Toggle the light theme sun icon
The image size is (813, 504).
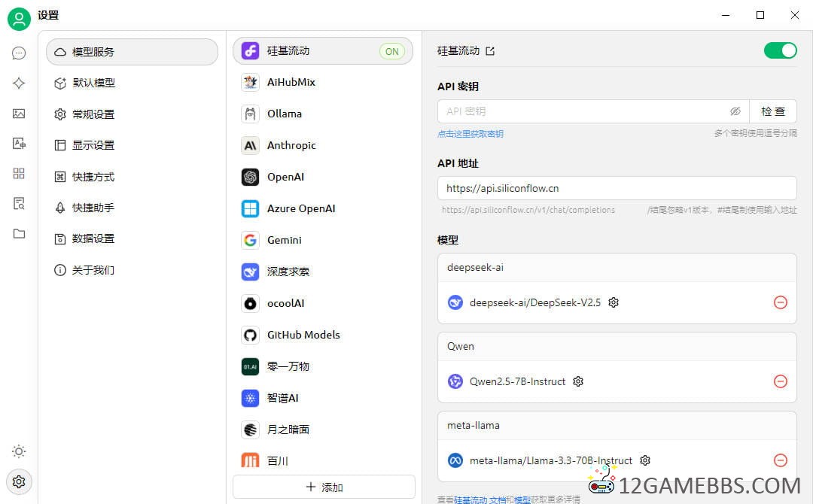[x=19, y=451]
